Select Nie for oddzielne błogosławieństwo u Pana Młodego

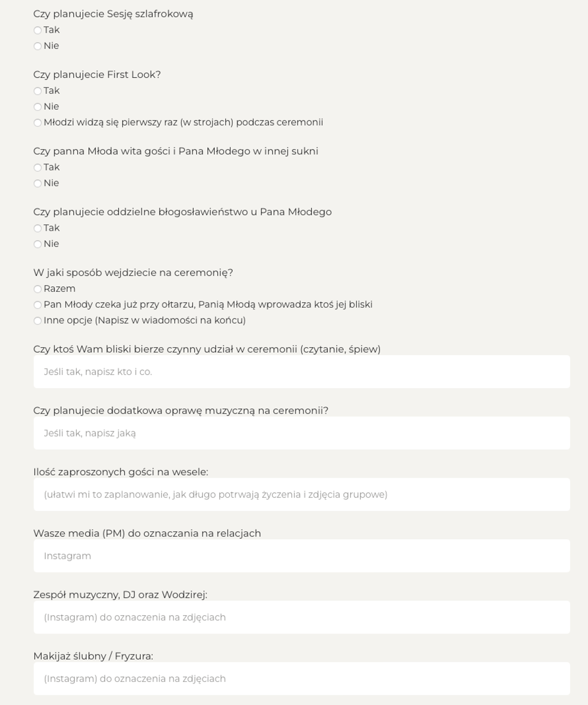[x=37, y=244]
